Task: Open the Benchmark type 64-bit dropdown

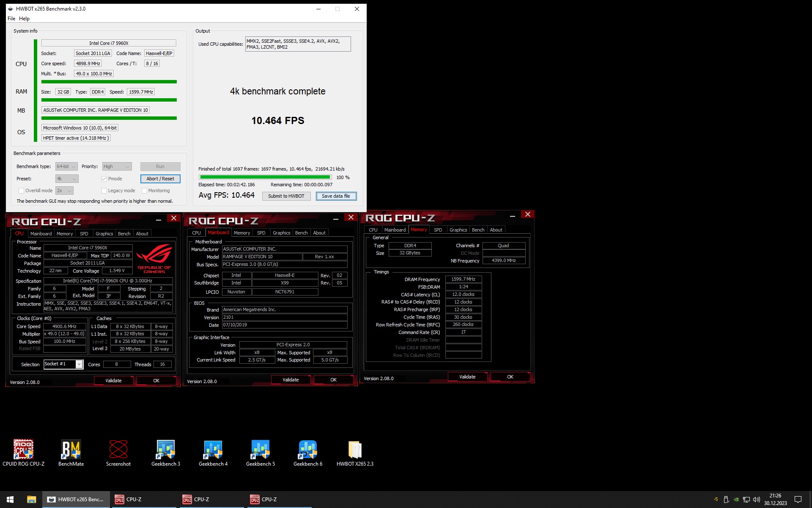Action: pos(66,166)
